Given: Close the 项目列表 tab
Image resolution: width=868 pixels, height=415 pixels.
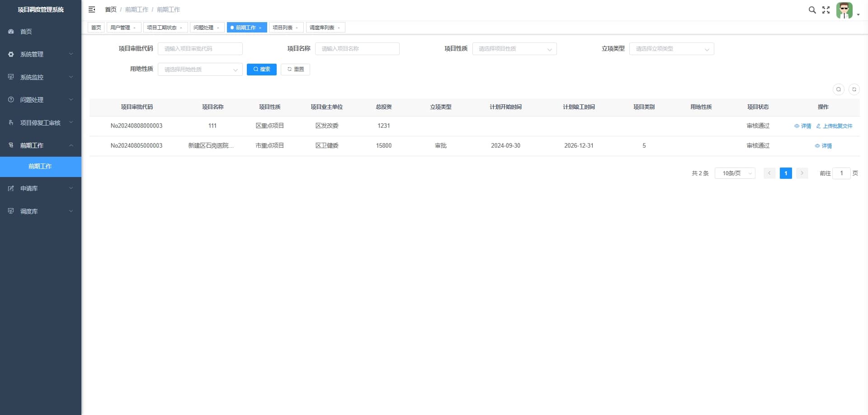Looking at the screenshot, I should 297,28.
